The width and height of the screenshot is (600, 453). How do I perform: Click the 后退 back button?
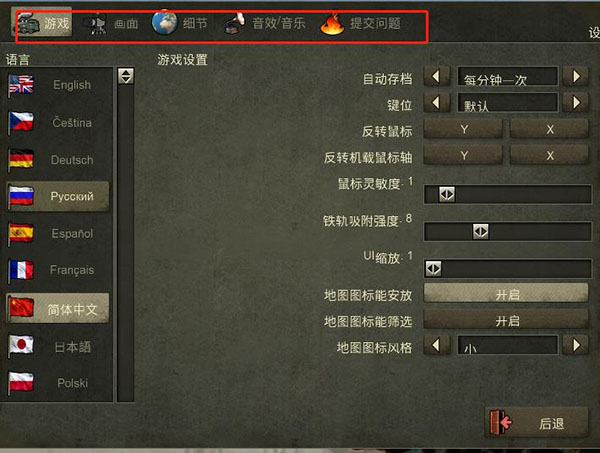pos(536,422)
